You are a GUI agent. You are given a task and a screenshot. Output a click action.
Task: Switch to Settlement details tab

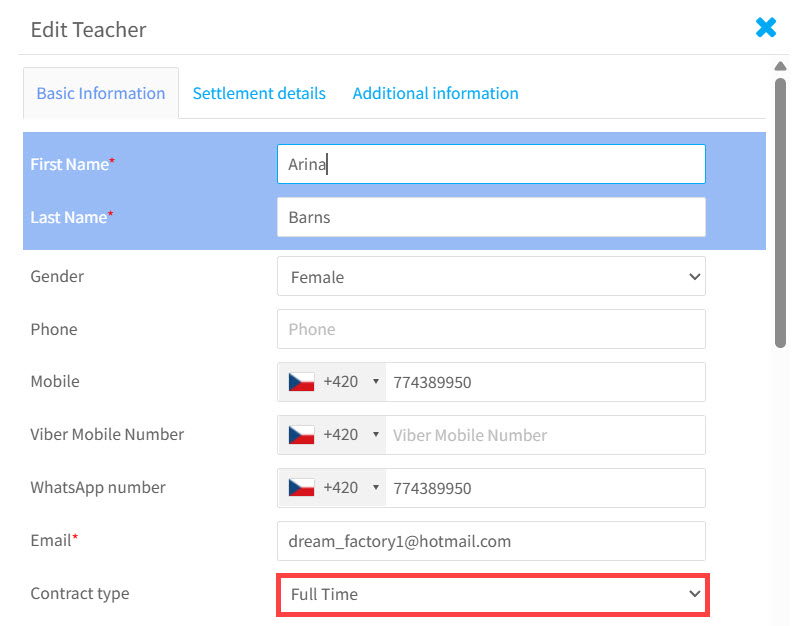(259, 93)
